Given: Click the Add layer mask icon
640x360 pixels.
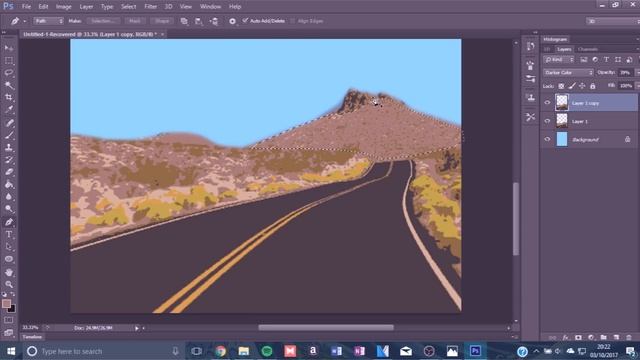Looking at the screenshot, I should click(578, 338).
